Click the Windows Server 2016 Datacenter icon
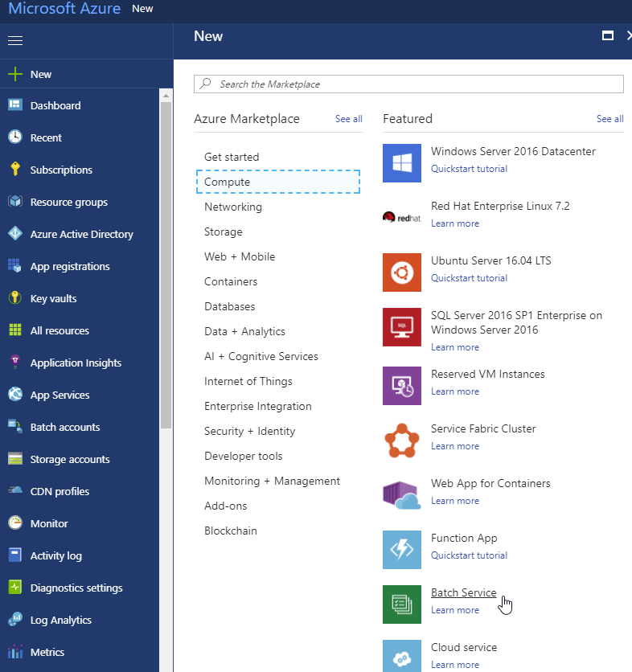The height and width of the screenshot is (672, 632). click(402, 163)
